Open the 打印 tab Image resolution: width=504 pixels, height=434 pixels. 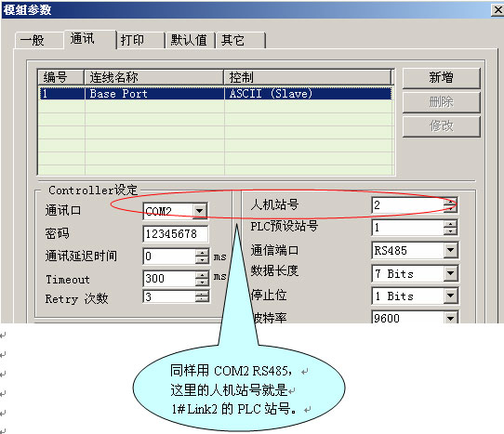pos(140,41)
